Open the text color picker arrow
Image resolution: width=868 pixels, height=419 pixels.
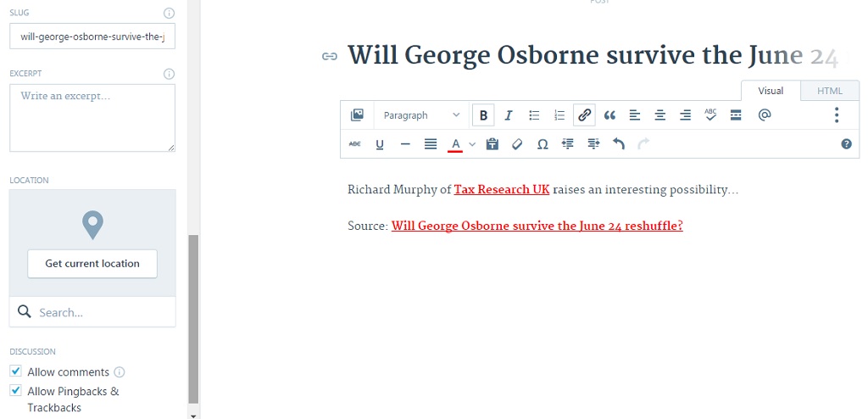(x=472, y=144)
